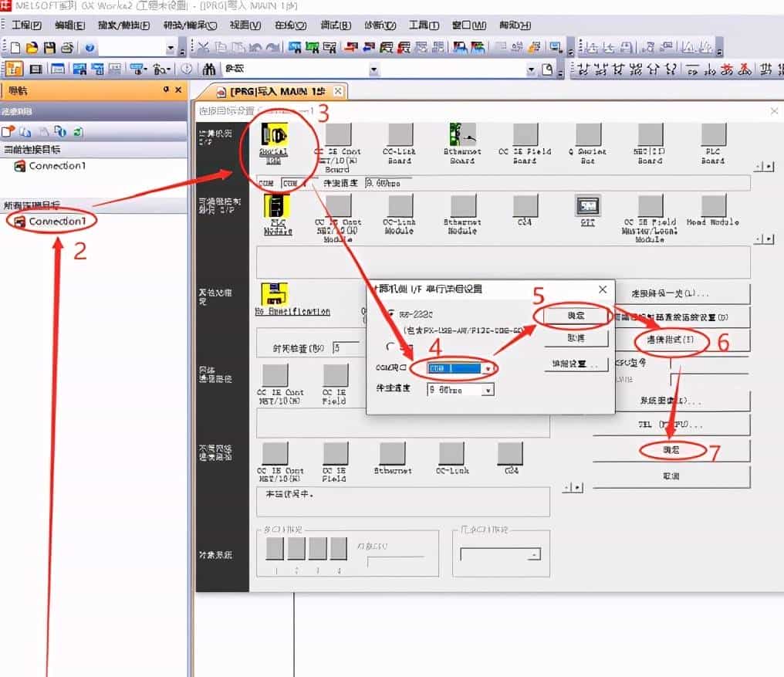Screen dimensions: 784x677
Task: Click the No Specification icon
Action: (x=275, y=294)
